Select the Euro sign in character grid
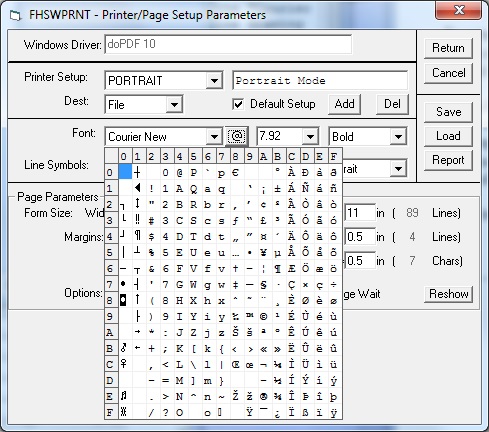Viewport: 489px width, 432px height. tap(235, 172)
